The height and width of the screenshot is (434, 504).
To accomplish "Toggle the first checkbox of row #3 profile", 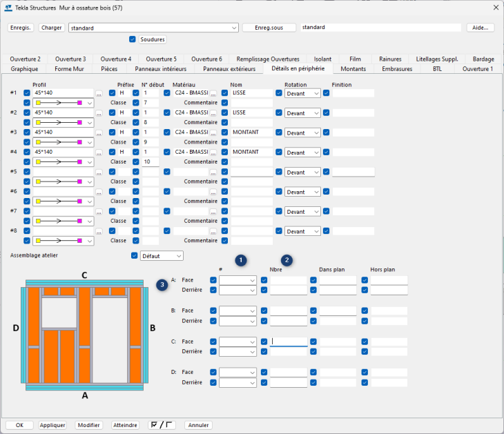I will tap(27, 132).
